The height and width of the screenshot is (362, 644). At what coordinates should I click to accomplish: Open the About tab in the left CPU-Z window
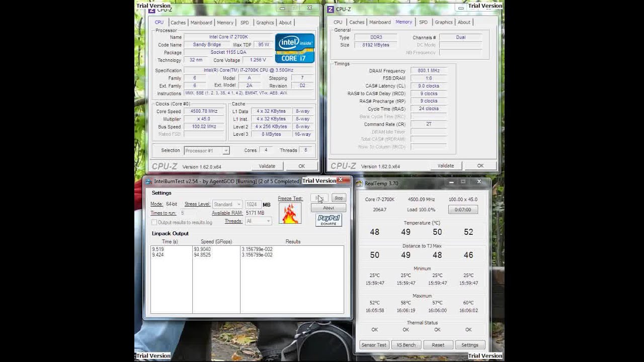click(x=285, y=23)
